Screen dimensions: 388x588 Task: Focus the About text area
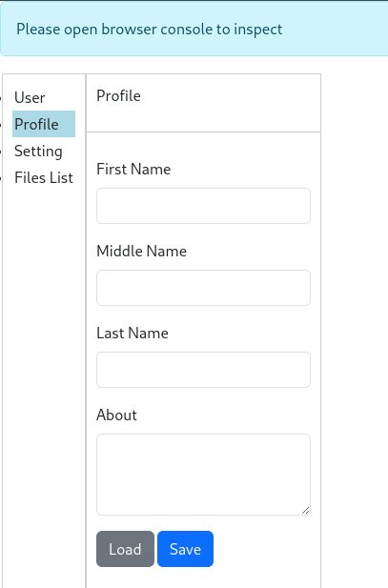[x=203, y=475]
